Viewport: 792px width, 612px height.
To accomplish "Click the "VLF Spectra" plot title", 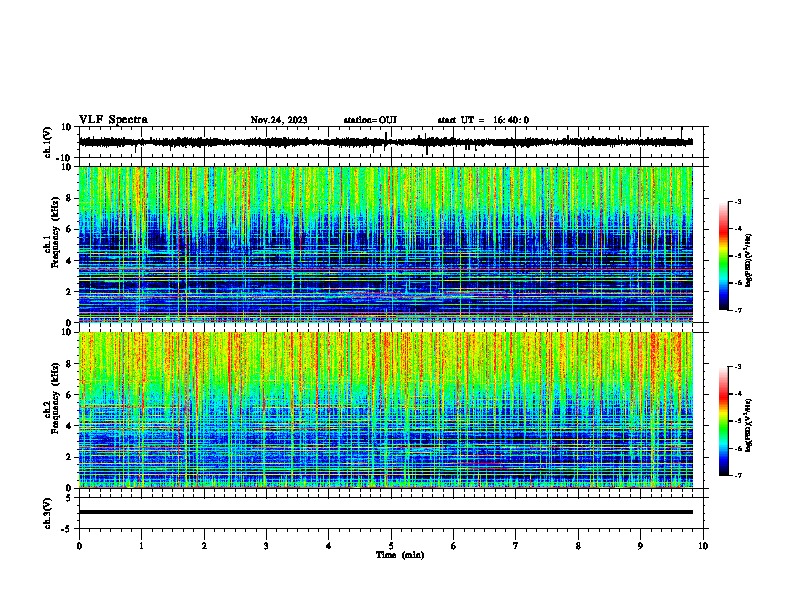I will 113,120.
